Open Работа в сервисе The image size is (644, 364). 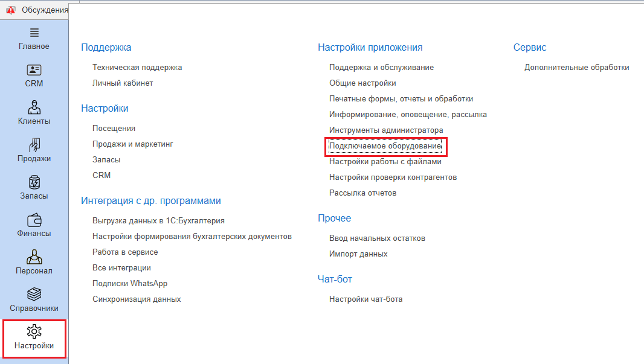tap(125, 252)
